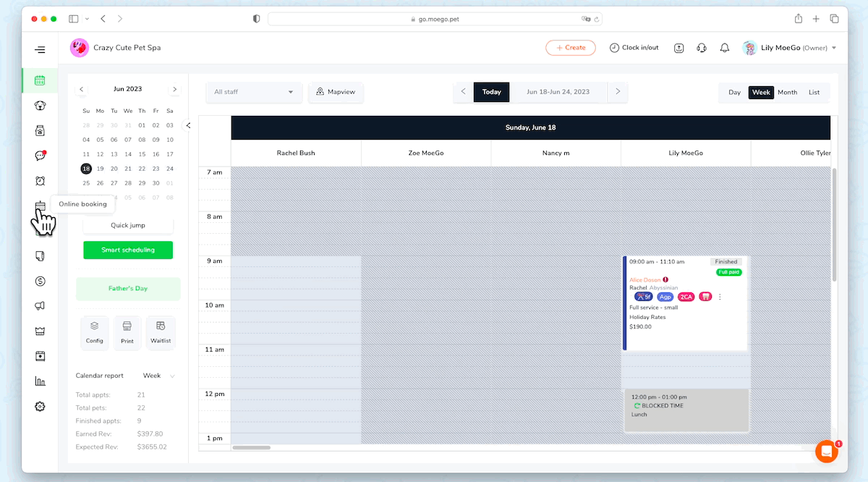Switch to Day view
Viewport: 868px width, 482px height.
(734, 92)
